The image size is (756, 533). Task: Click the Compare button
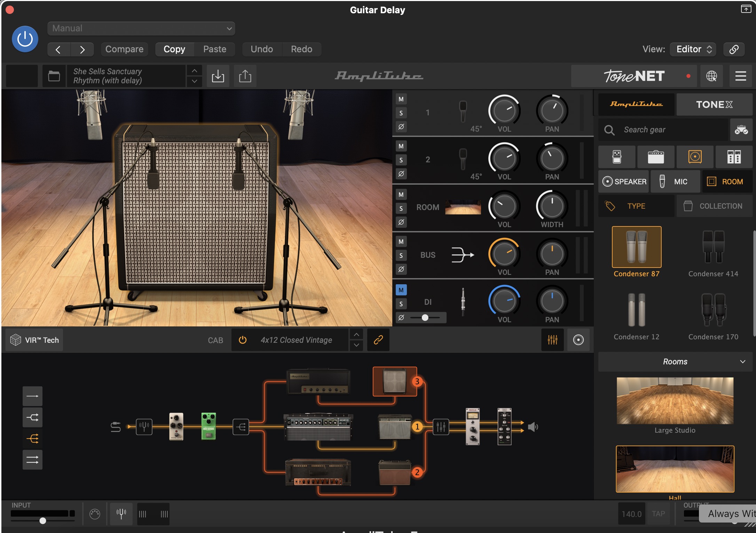pyautogui.click(x=124, y=49)
